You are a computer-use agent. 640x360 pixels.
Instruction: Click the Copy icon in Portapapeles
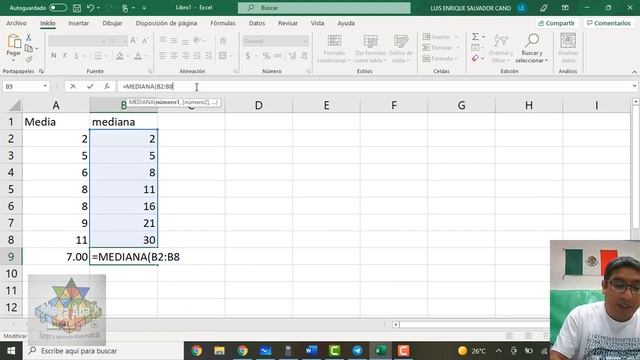[29, 49]
